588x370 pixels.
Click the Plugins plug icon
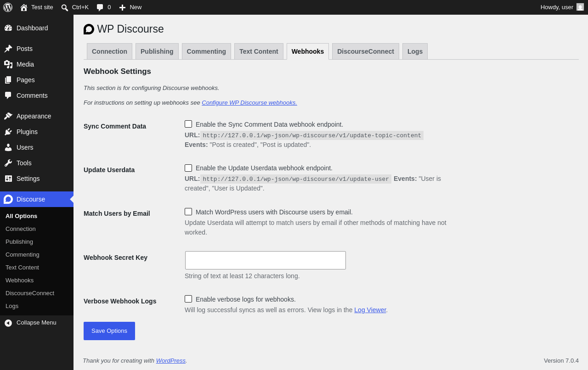pyautogui.click(x=8, y=132)
